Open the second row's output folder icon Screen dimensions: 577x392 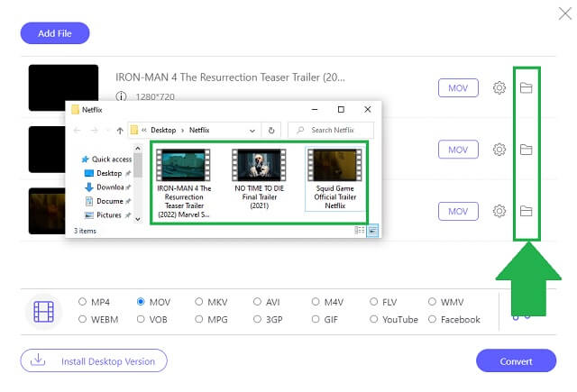[x=526, y=150]
